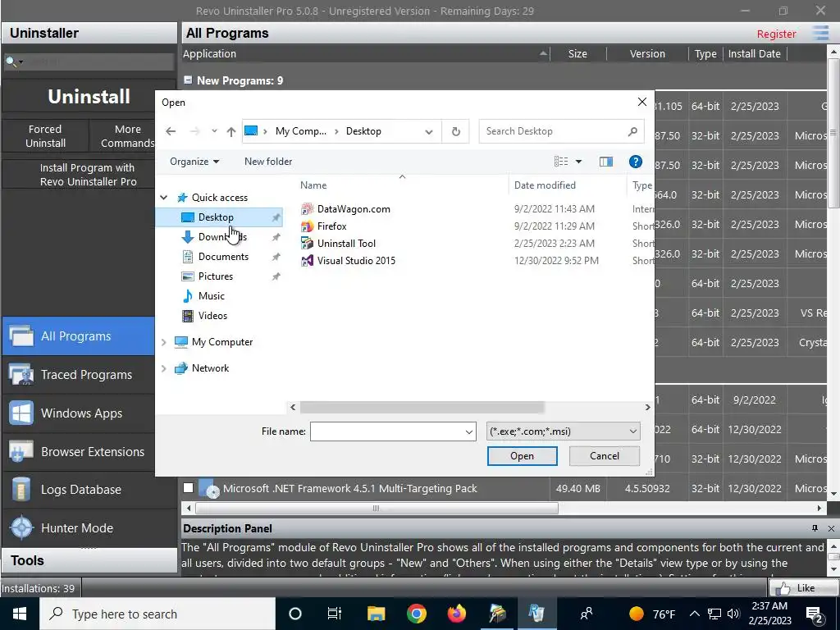This screenshot has height=630, width=840.
Task: Select Music in Quick access
Action: tap(211, 296)
